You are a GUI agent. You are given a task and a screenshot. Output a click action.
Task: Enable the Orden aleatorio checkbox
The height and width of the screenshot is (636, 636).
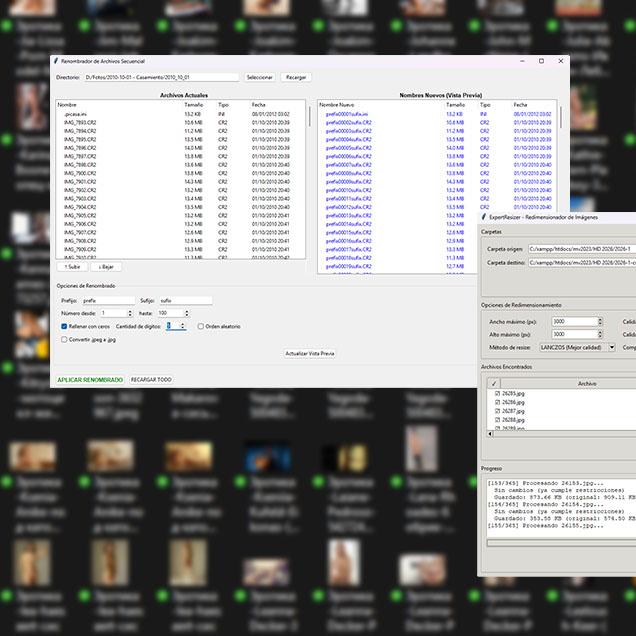pos(200,326)
